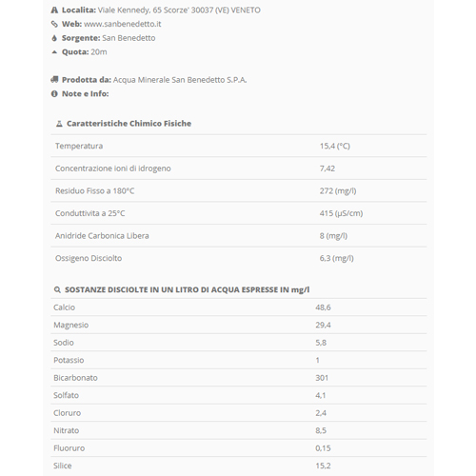Click the Prodotta da truck icon
Viewport: 476px width, 476px height.
pos(54,80)
